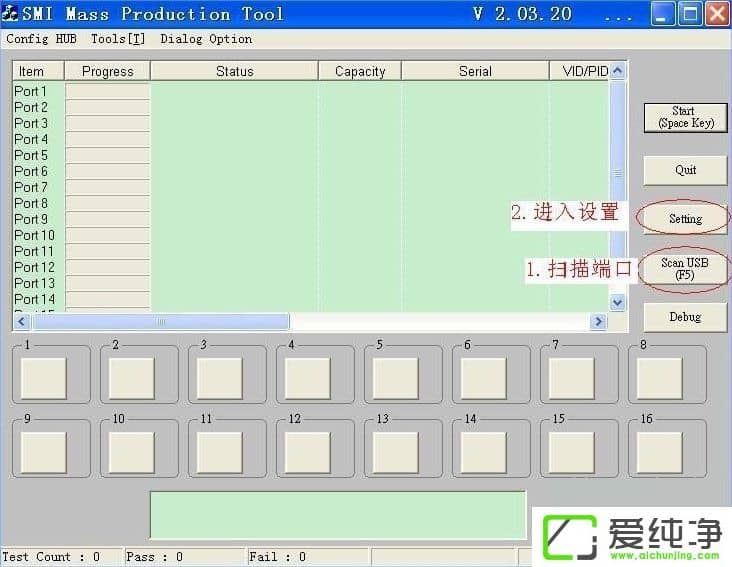This screenshot has width=732, height=567.
Task: Select the Port 4 row
Action: click(311, 139)
